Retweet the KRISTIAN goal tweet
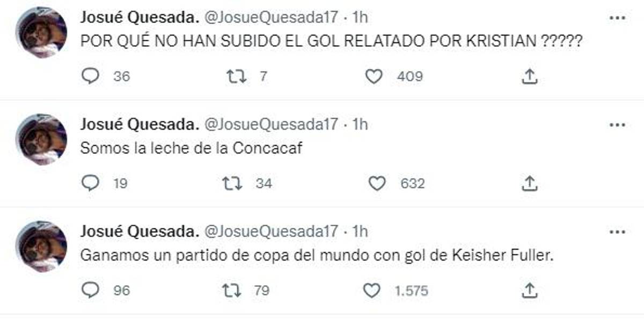 pyautogui.click(x=236, y=77)
